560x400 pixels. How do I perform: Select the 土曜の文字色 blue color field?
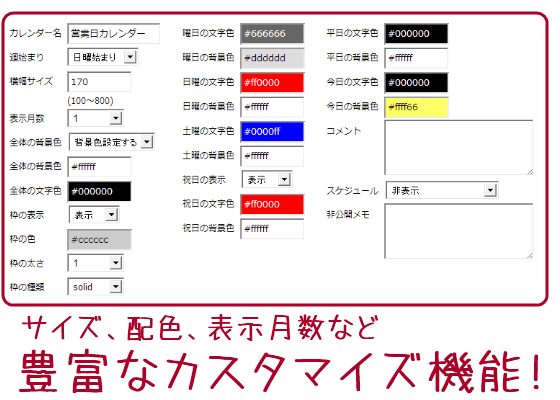coord(272,131)
